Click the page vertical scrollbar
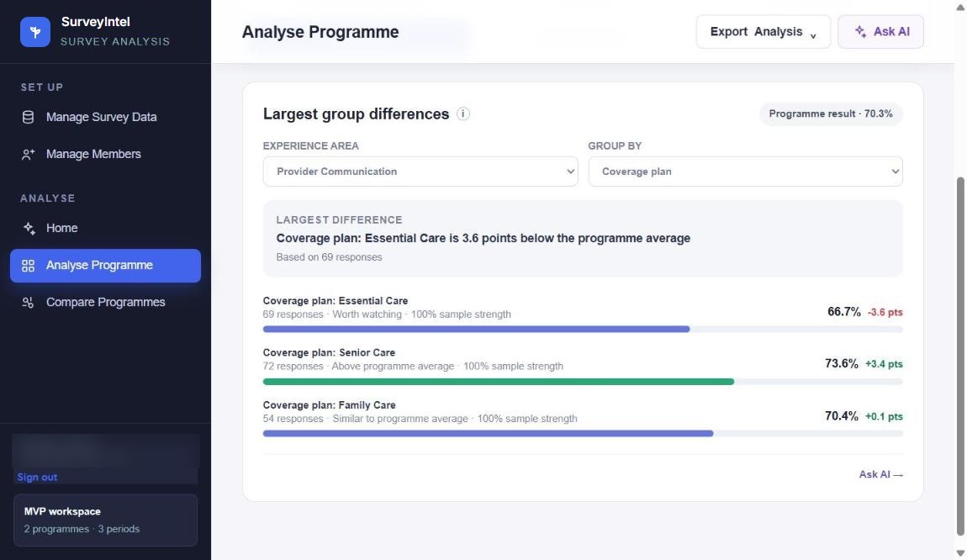Viewport: 967px width, 560px height. point(960,356)
